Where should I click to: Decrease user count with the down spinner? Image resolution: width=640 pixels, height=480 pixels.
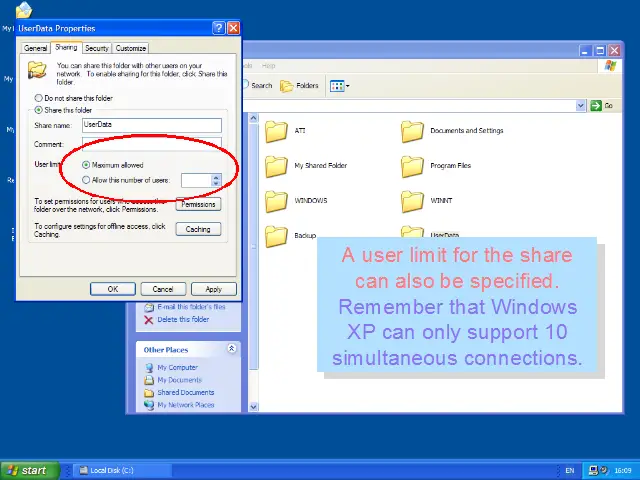click(216, 183)
